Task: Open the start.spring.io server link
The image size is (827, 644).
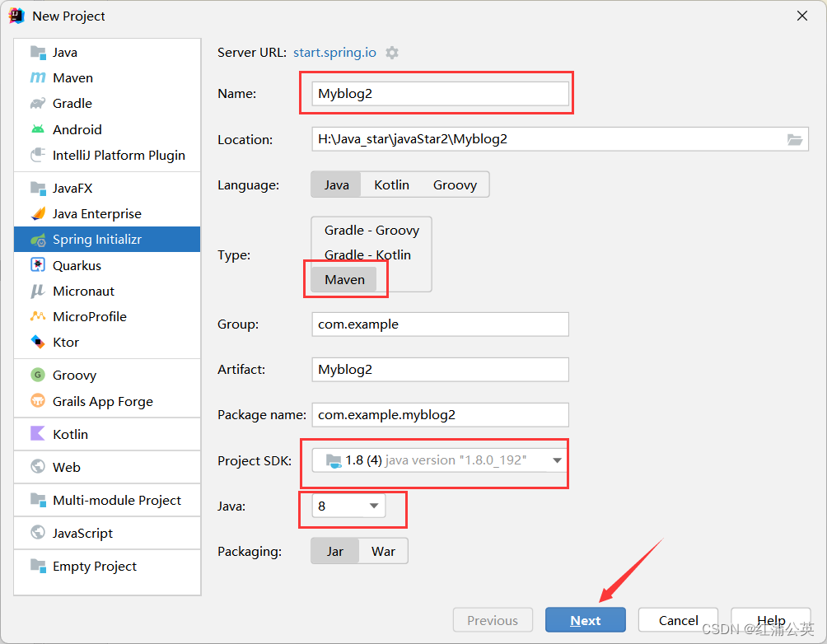Action: (335, 53)
